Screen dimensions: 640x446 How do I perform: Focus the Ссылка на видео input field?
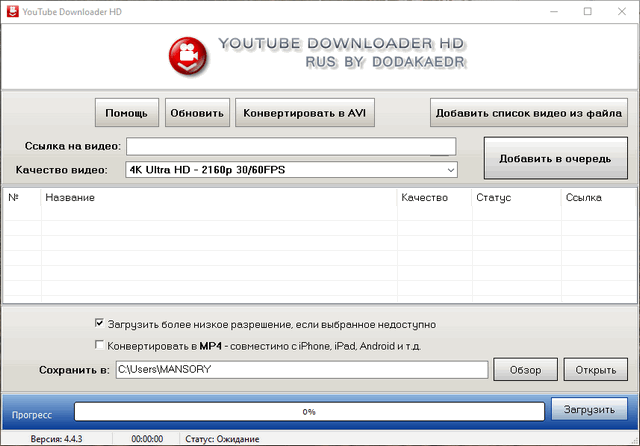pos(291,146)
